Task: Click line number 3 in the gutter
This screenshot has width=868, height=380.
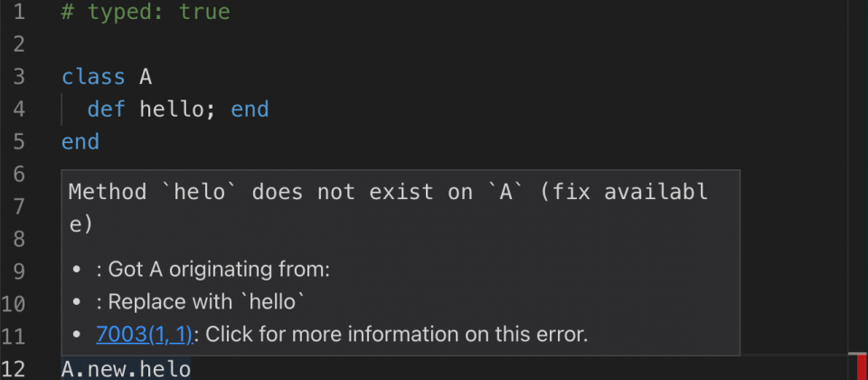Action: 18,76
